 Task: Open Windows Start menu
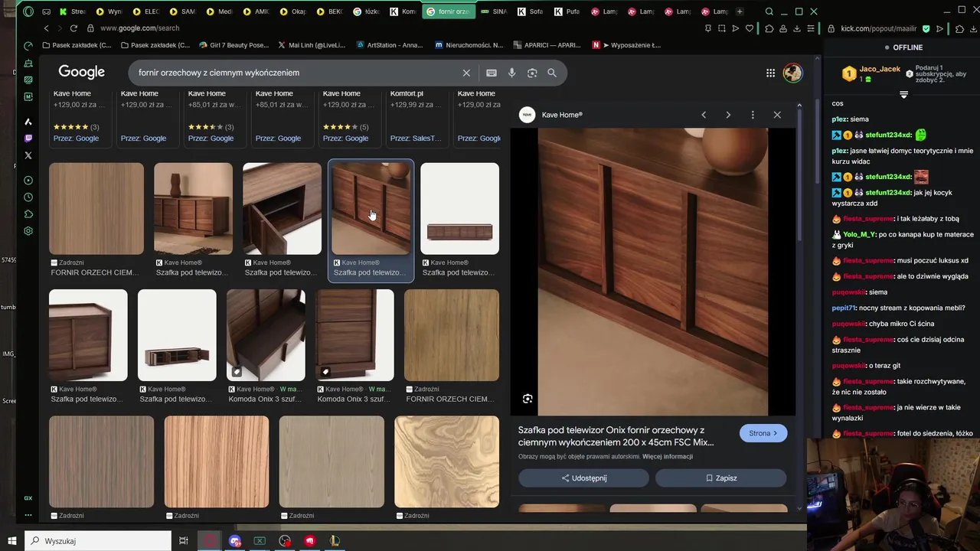(x=12, y=541)
